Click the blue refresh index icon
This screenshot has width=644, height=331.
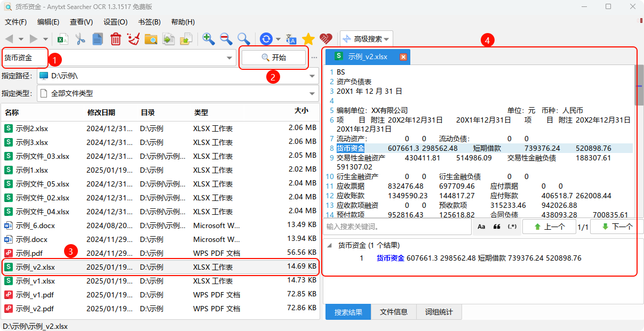tap(266, 39)
